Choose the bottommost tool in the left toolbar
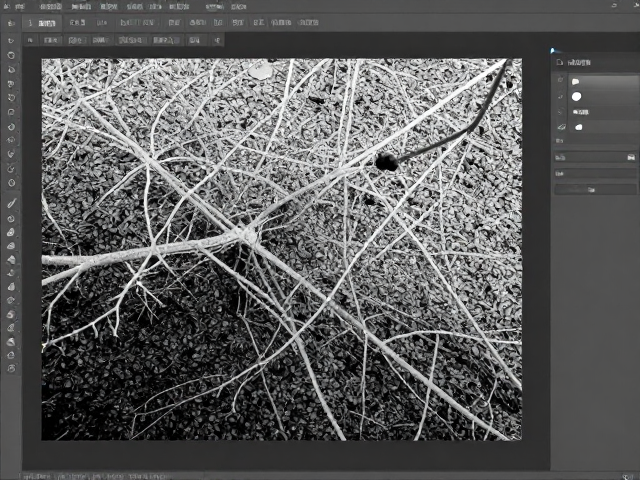Viewport: 640px width, 480px height. pyautogui.click(x=11, y=368)
